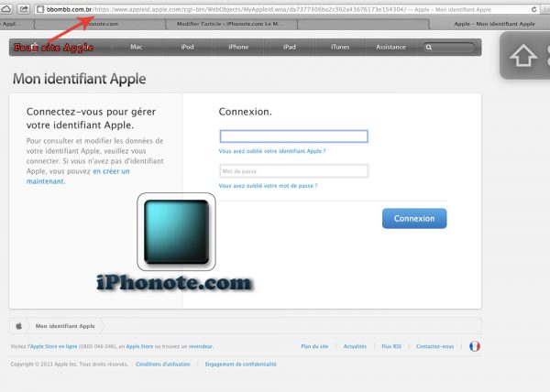Click 'Vous avez oublié votre mot de passe ?'
This screenshot has width=550, height=392.
point(268,186)
